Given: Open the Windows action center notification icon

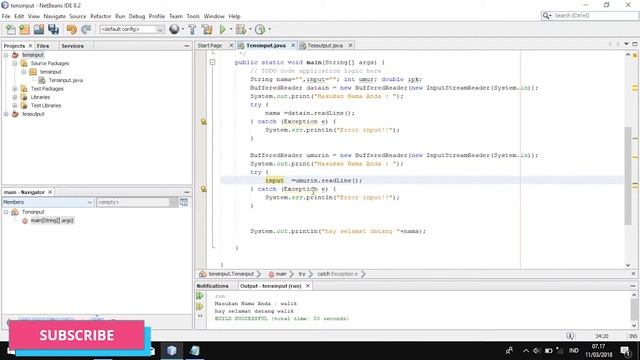Looking at the screenshot, I should point(625,351).
